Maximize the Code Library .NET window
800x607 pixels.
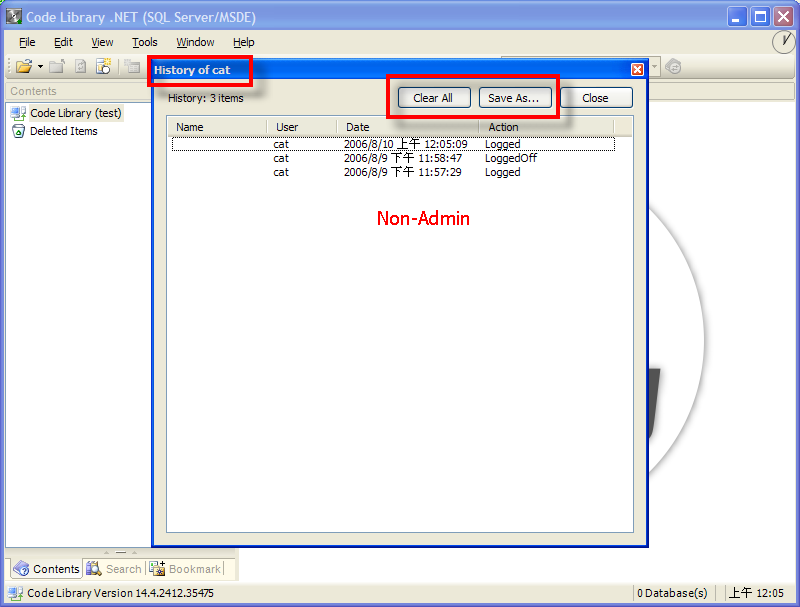pos(760,17)
